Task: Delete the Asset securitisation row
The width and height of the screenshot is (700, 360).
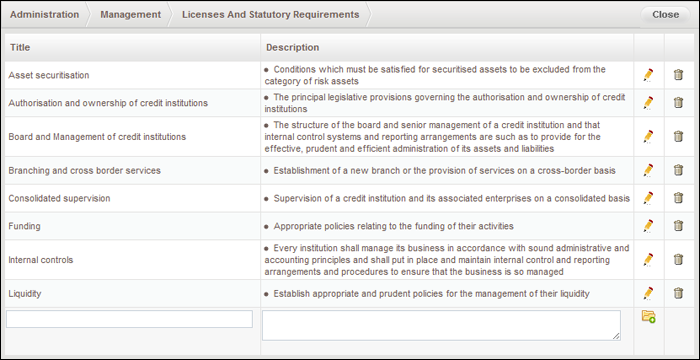Action: 678,75
